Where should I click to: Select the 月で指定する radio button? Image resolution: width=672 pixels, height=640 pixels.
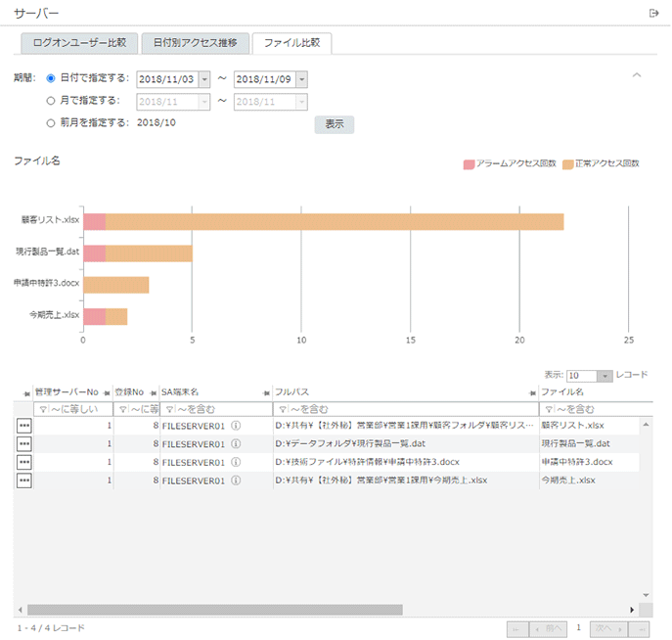pyautogui.click(x=51, y=100)
